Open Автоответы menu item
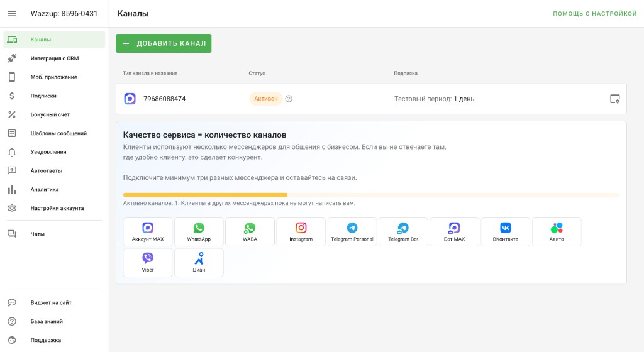The height and width of the screenshot is (352, 644). pos(54,171)
